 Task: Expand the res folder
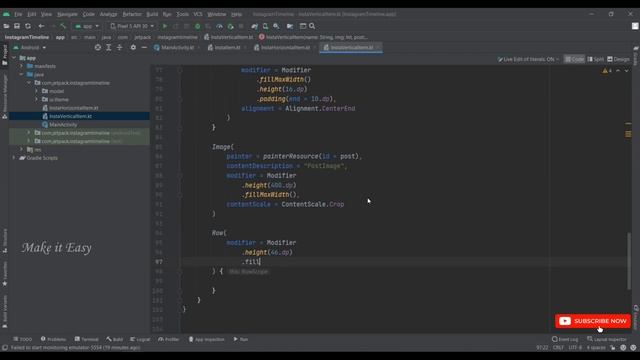(22, 149)
